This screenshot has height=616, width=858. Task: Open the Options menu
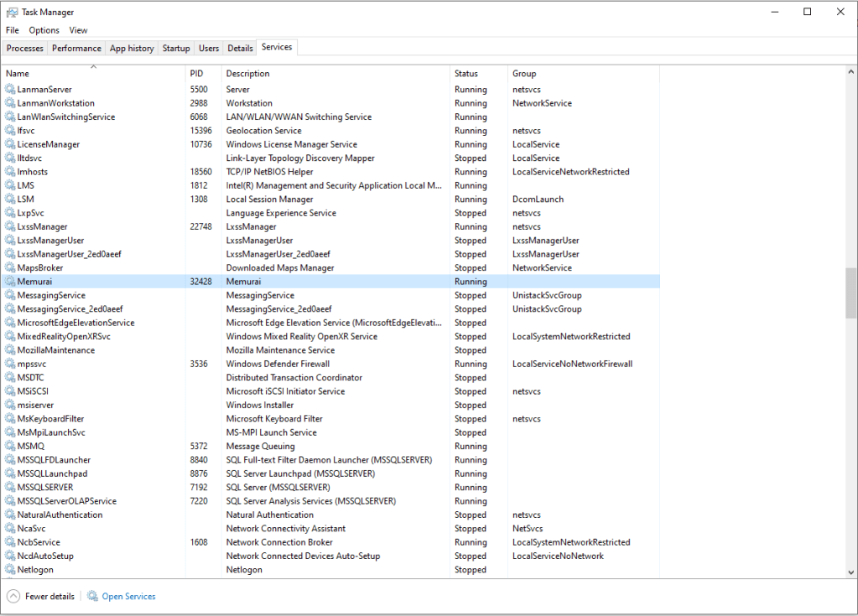click(x=44, y=30)
